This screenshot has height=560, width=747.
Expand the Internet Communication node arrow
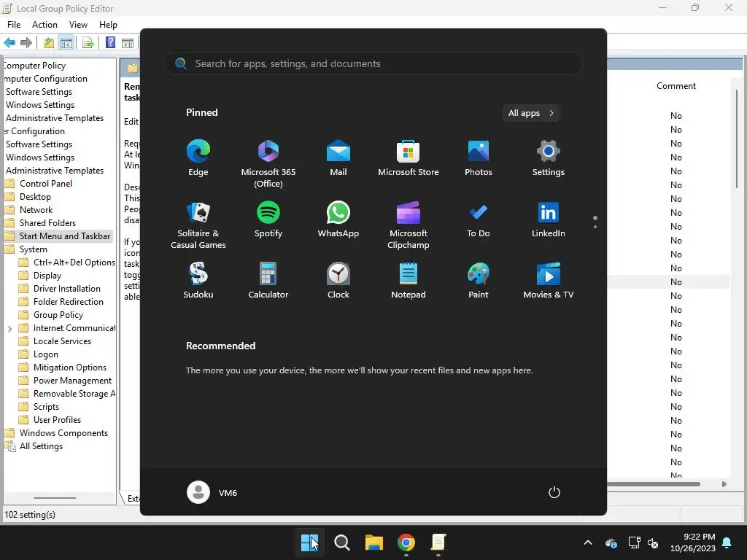9,329
